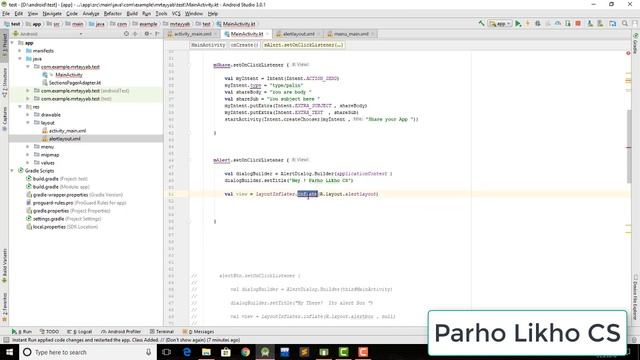Collapse the Gradle Scripts node
The width and height of the screenshot is (640, 360).
coord(12,171)
